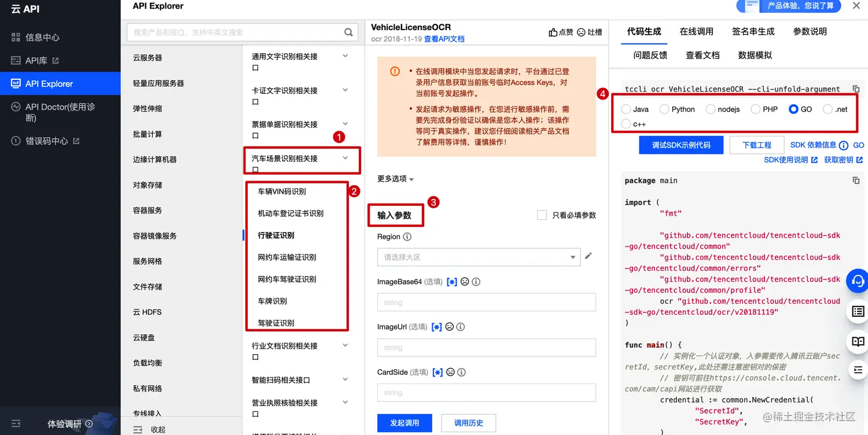This screenshot has height=435, width=868.
Task: Click 下载工程 button
Action: (x=757, y=145)
